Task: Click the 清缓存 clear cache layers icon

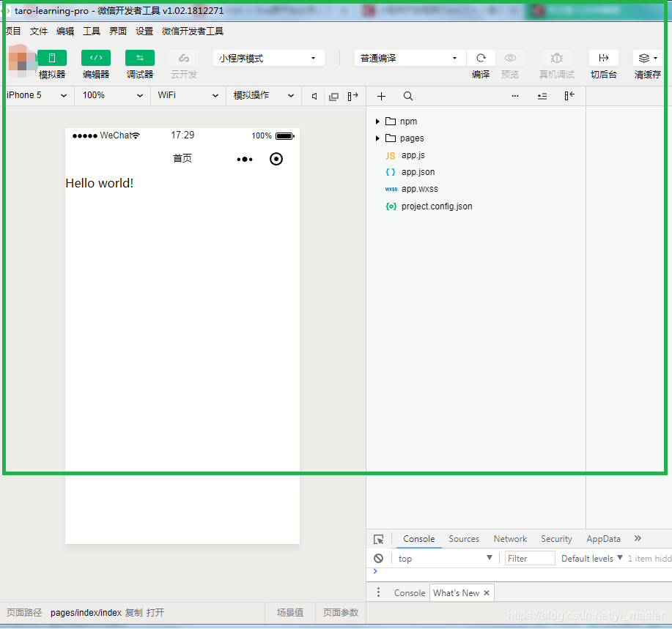Action: (x=648, y=58)
